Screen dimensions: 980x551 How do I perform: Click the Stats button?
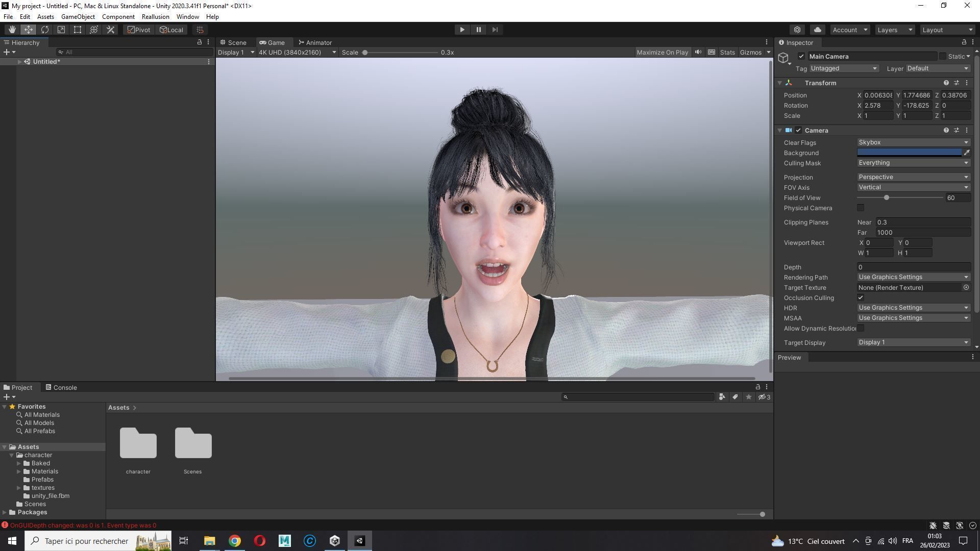[727, 52]
